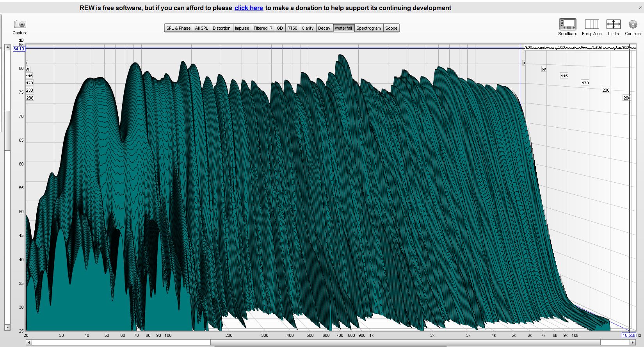This screenshot has height=347, width=644.
Task: Switch to the Impulse tab
Action: [x=242, y=28]
